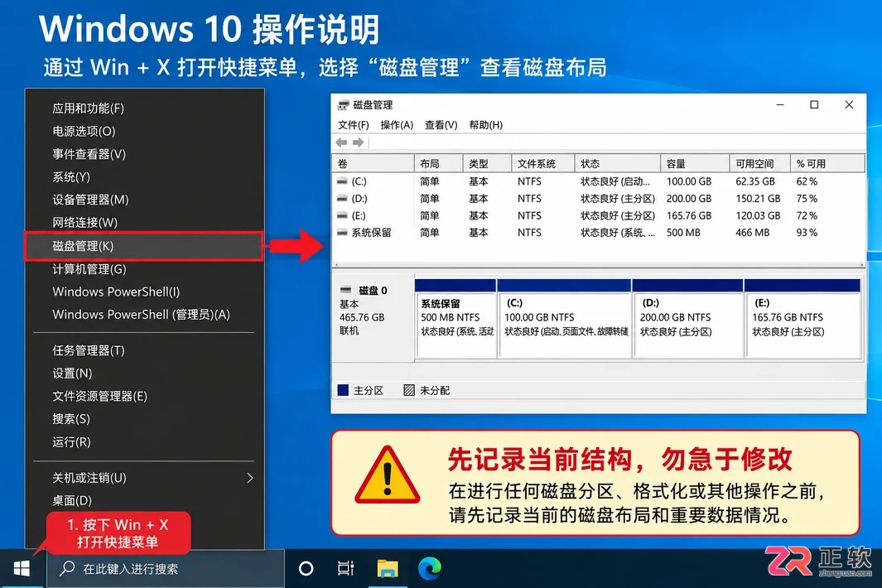882x588 pixels.
Task: Click the 465.76 GB disk size label
Action: 362,317
